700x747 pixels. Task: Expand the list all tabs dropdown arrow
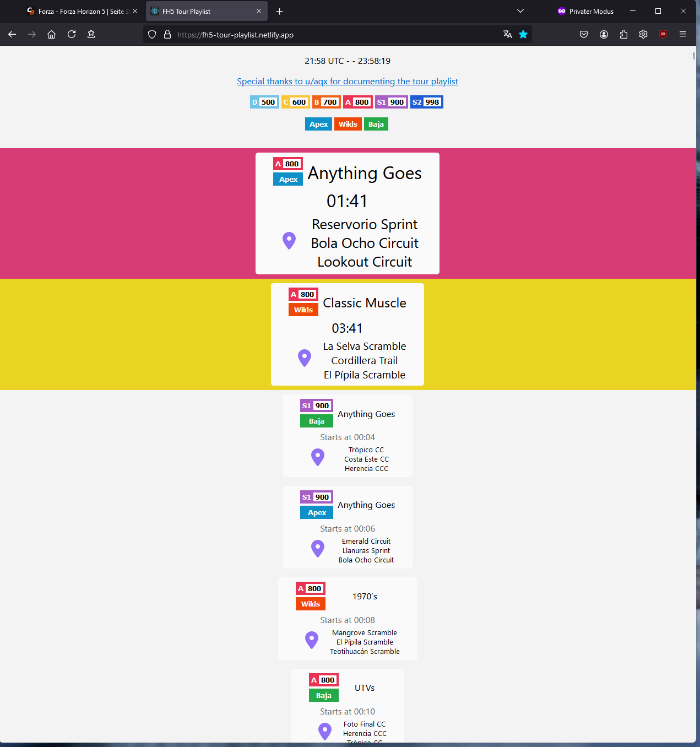point(520,11)
